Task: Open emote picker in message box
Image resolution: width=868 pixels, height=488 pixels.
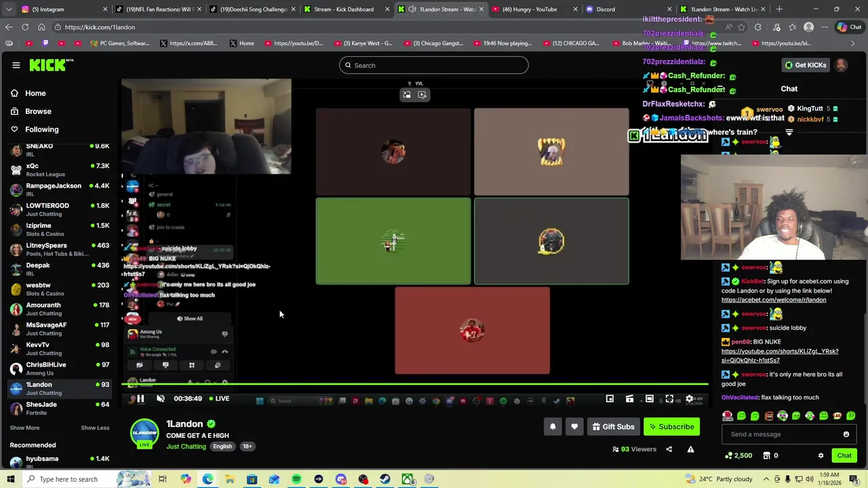Action: (x=846, y=434)
